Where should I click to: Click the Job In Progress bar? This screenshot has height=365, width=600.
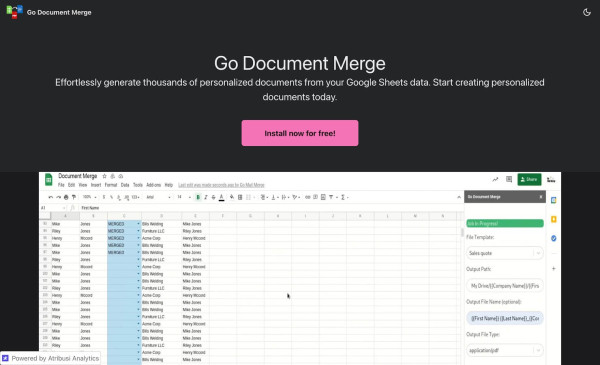click(x=505, y=223)
